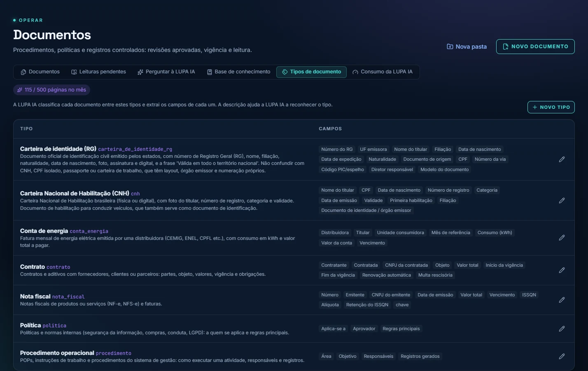
Task: Click the Regras principais field chip
Action: click(401, 329)
